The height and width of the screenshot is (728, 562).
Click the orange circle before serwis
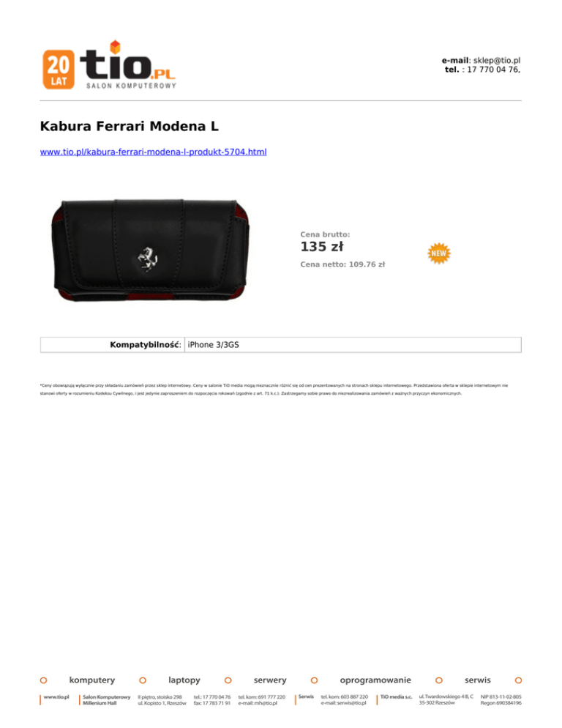coord(439,680)
